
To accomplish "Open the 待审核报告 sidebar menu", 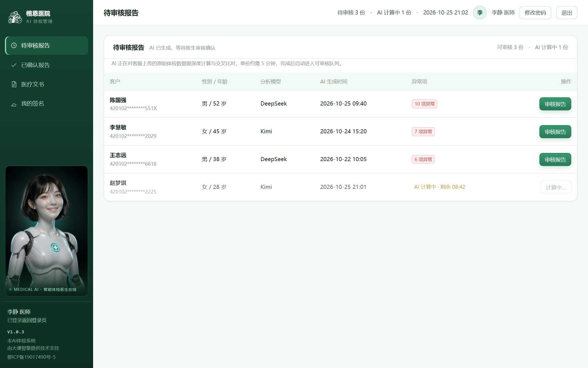I will coord(47,46).
